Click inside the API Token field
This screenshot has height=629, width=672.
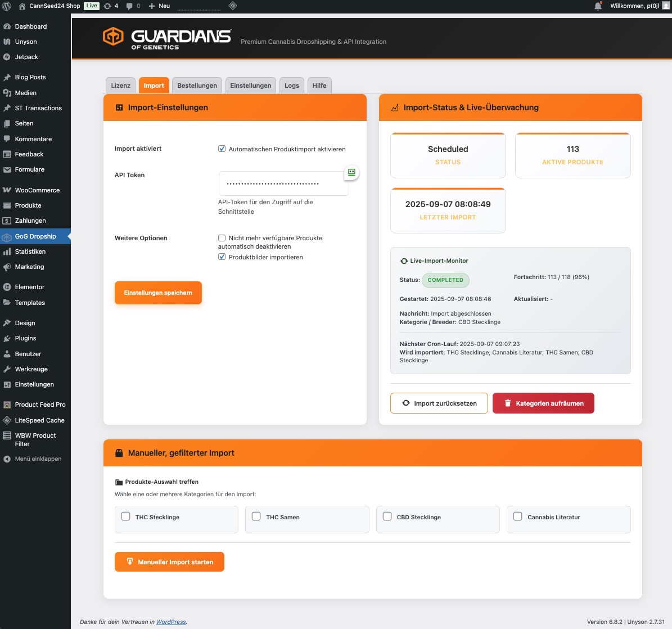pyautogui.click(x=283, y=183)
